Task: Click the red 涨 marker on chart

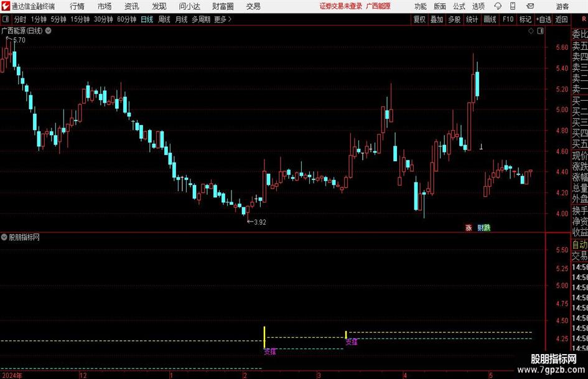Action: [x=469, y=228]
